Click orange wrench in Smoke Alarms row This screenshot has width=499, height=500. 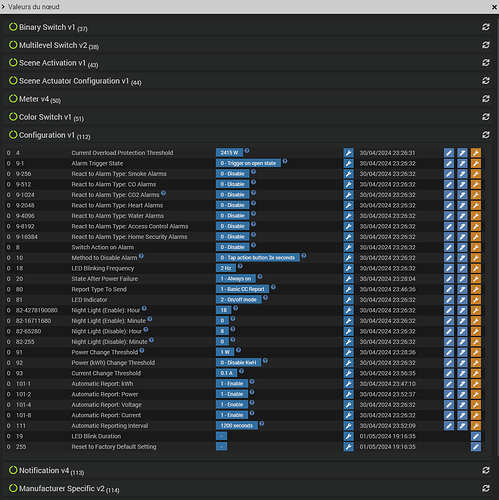(476, 174)
